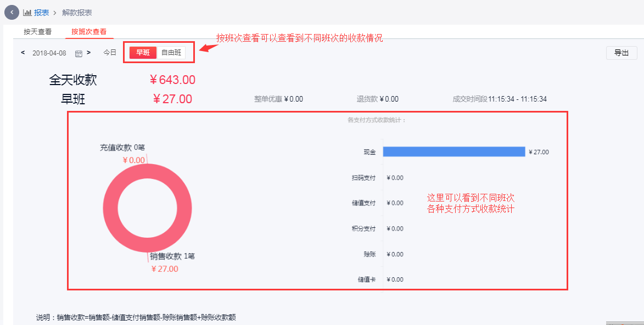Click the next date arrow

pos(89,52)
